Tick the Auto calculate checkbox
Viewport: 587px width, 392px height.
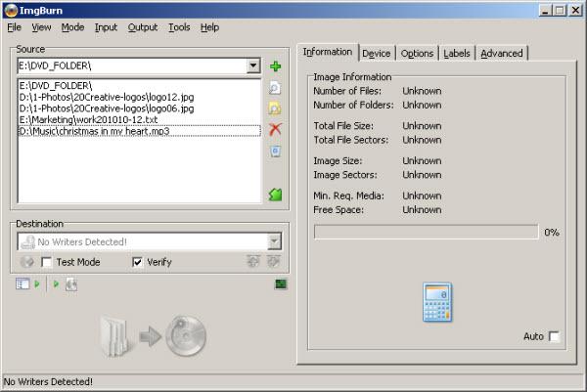(554, 336)
